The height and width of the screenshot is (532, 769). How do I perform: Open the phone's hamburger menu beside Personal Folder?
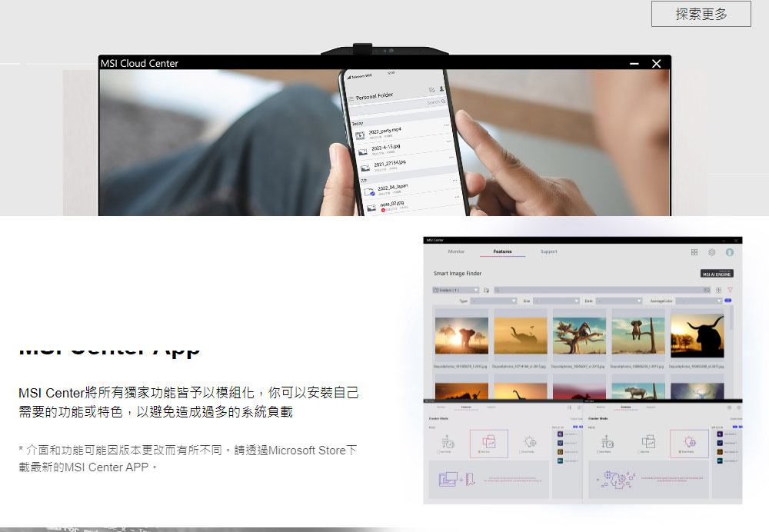coord(351,98)
